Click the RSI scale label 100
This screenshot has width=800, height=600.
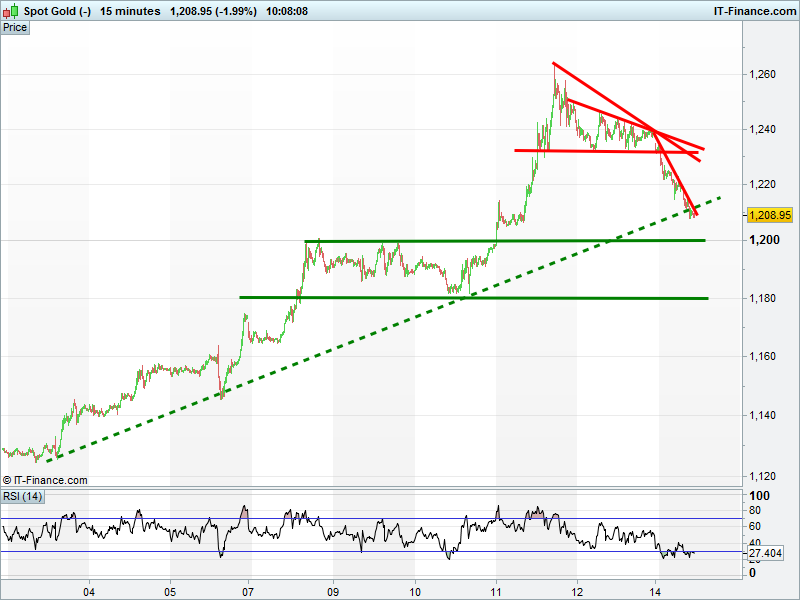point(759,496)
